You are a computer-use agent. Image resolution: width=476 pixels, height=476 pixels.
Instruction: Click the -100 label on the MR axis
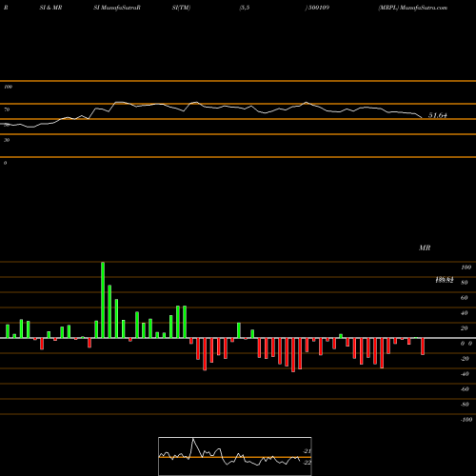tap(466, 420)
